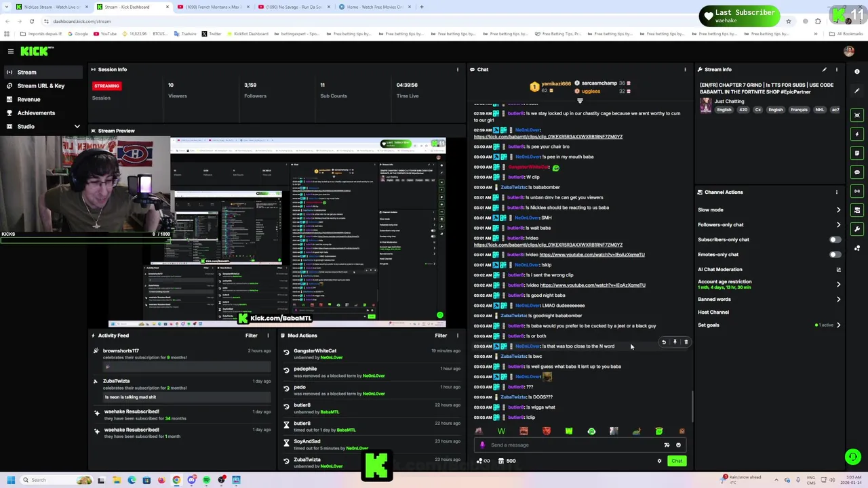Switch to French Montana YouTube tab

(x=213, y=7)
